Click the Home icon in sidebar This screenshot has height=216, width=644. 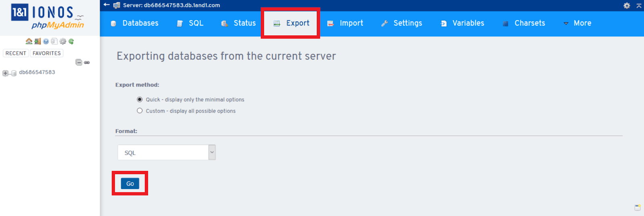(x=29, y=41)
